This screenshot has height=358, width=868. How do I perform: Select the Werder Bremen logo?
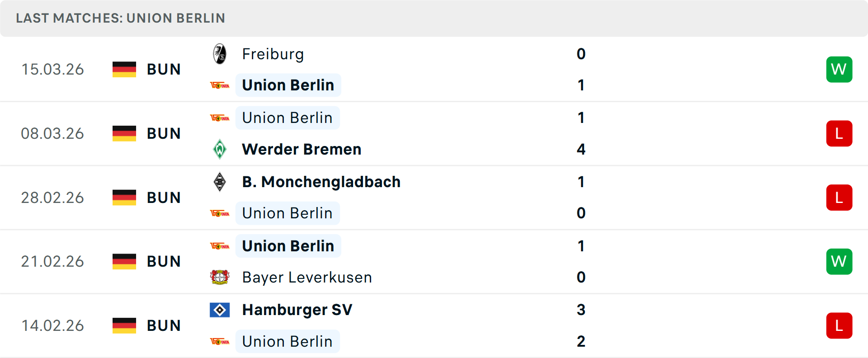[x=220, y=149]
